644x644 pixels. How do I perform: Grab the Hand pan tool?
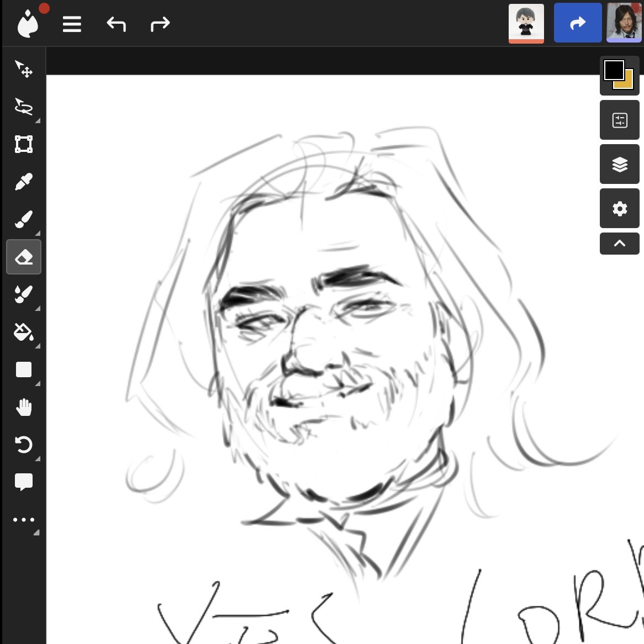click(24, 407)
